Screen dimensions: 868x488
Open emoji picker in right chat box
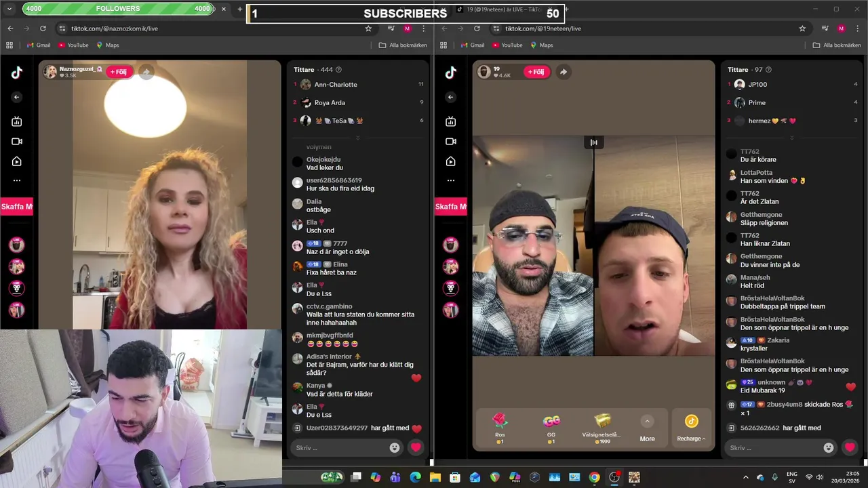(x=829, y=447)
